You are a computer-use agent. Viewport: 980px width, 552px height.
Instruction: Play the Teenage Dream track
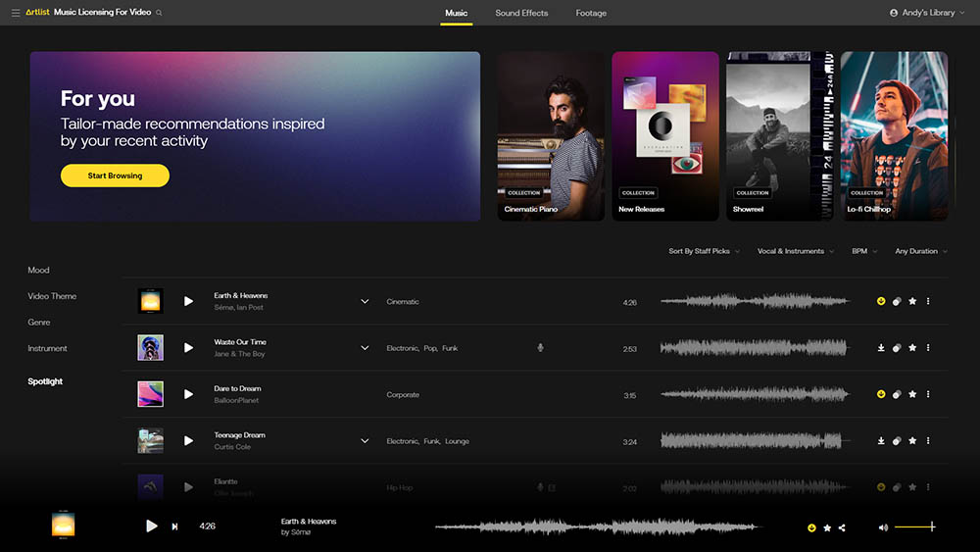click(x=188, y=441)
